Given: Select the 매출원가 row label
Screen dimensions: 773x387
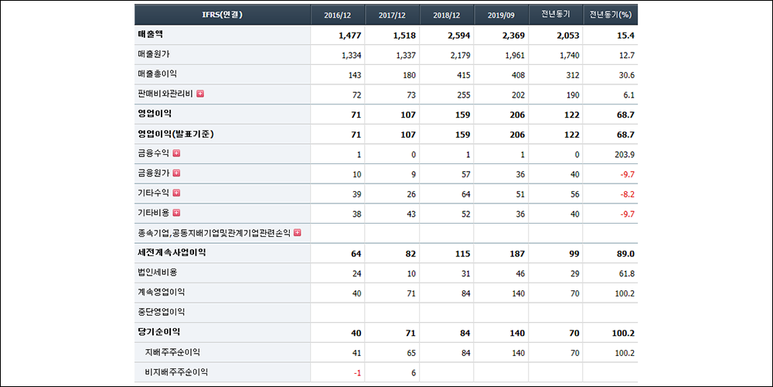Looking at the screenshot, I should click(154, 54).
